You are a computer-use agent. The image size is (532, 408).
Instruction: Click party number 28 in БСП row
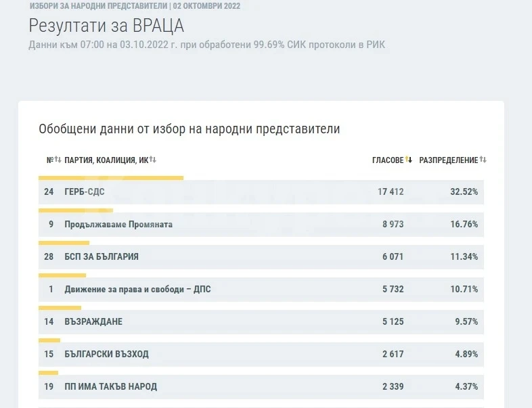(x=49, y=256)
